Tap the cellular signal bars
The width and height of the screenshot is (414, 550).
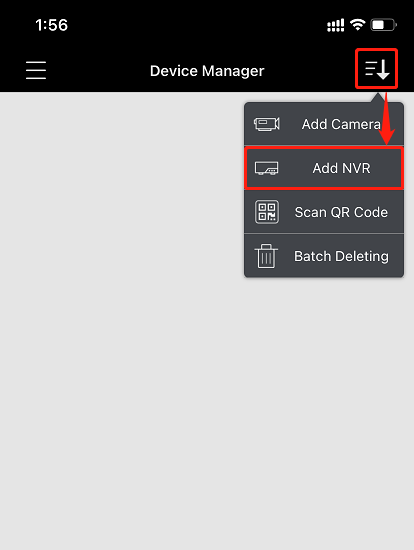pos(336,25)
